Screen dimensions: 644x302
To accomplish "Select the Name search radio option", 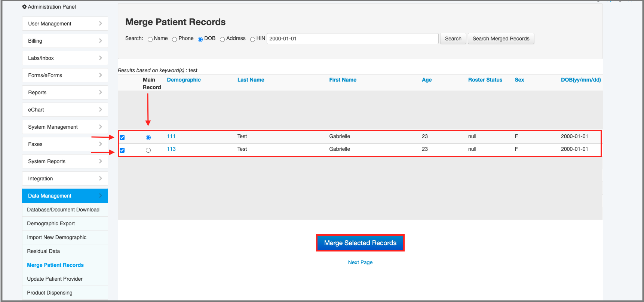I will (150, 39).
